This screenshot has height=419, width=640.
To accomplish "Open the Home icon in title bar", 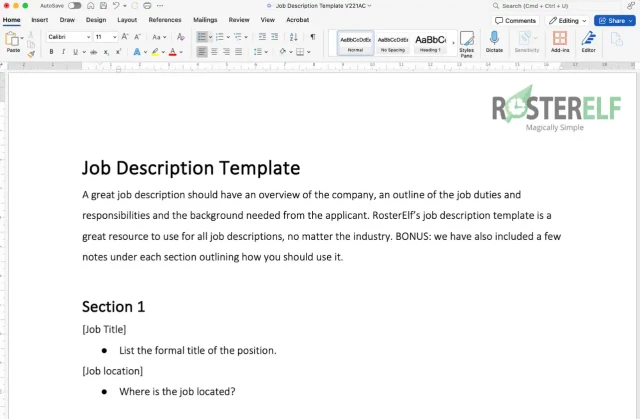I will click(91, 6).
